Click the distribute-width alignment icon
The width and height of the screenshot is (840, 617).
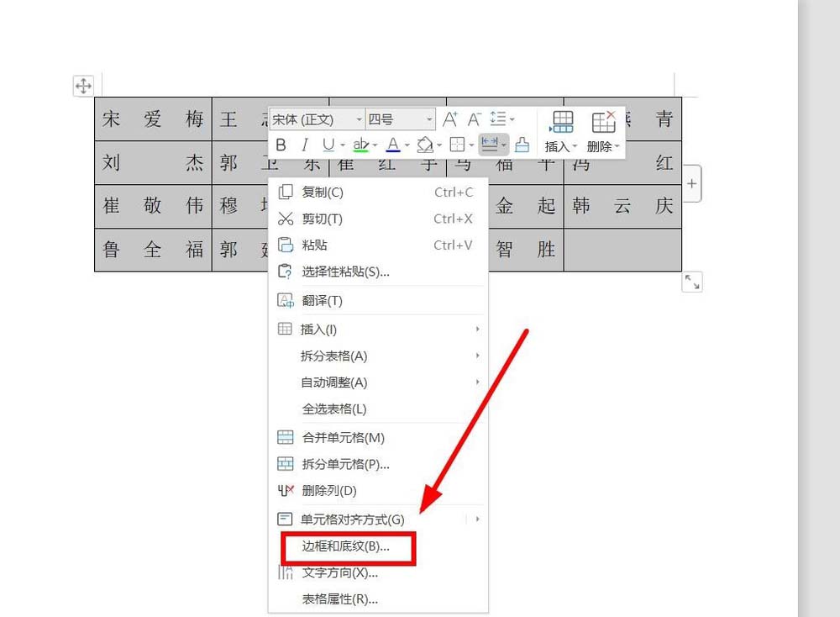click(x=490, y=144)
